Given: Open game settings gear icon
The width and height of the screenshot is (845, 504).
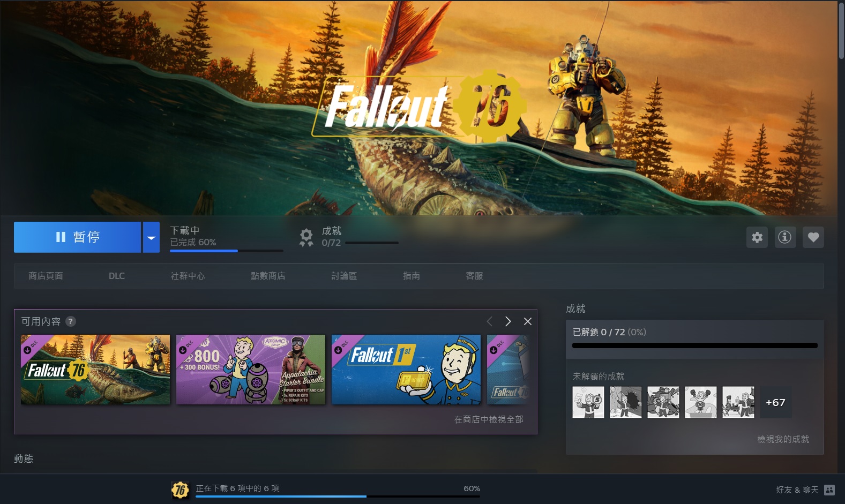Looking at the screenshot, I should (757, 237).
